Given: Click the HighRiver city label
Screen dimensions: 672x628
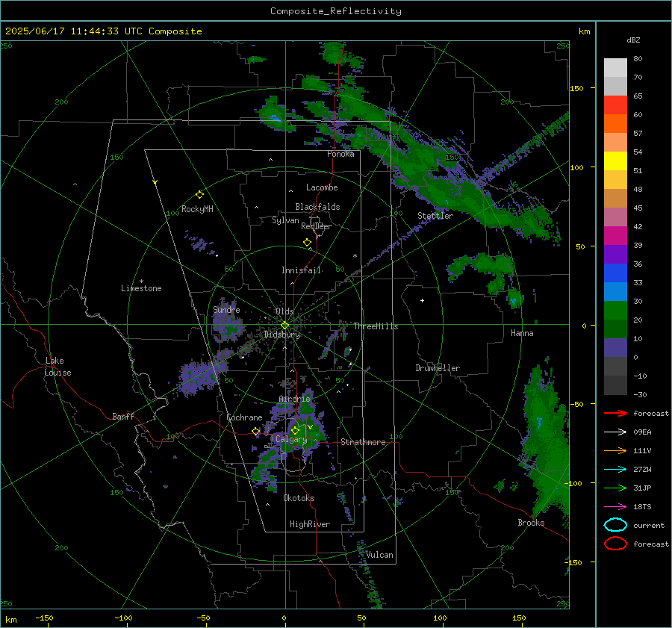Looking at the screenshot, I should pos(310,524).
